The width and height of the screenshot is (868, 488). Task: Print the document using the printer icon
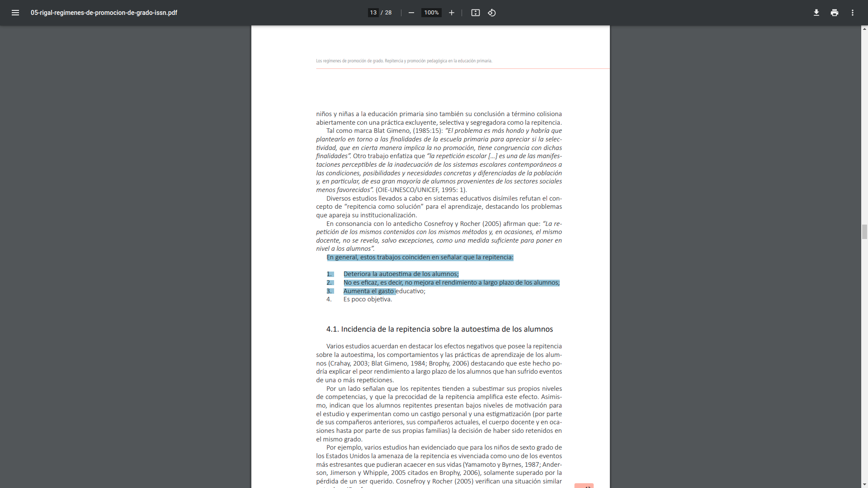pos(834,13)
